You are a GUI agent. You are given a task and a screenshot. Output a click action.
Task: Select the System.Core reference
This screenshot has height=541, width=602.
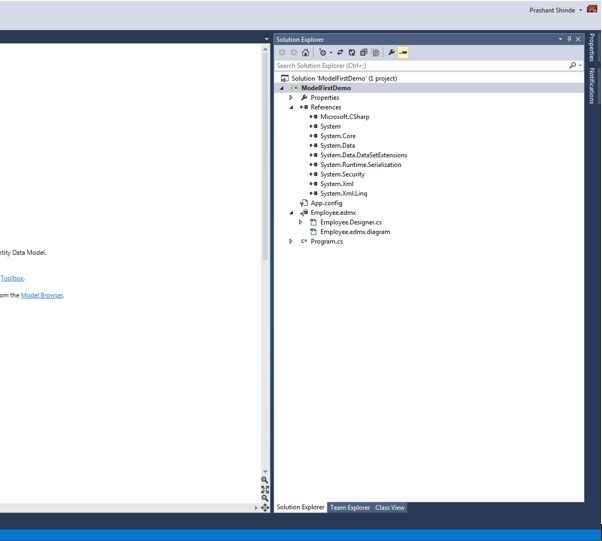coord(338,136)
